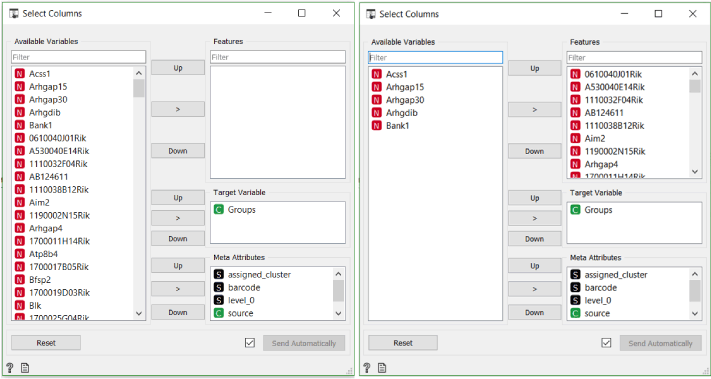Select assigned_cluster meta attribute in left dialog
Image resolution: width=711 pixels, height=379 pixels.
point(252,274)
